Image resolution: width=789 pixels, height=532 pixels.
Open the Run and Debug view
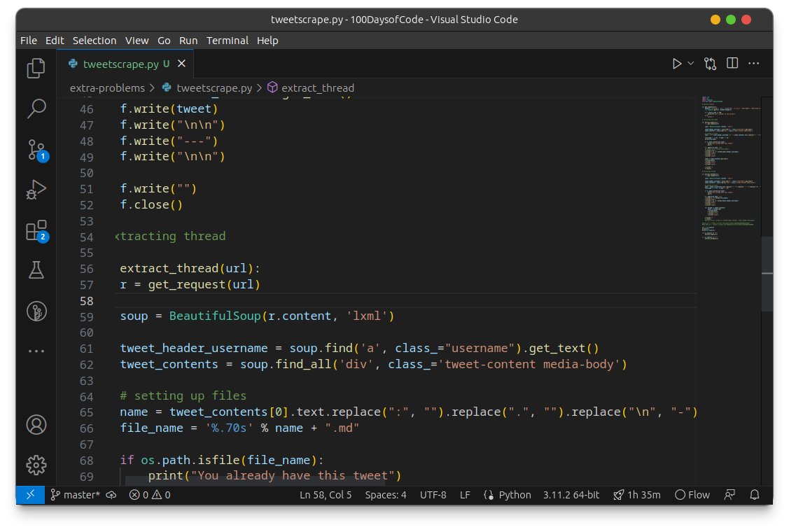[x=36, y=190]
